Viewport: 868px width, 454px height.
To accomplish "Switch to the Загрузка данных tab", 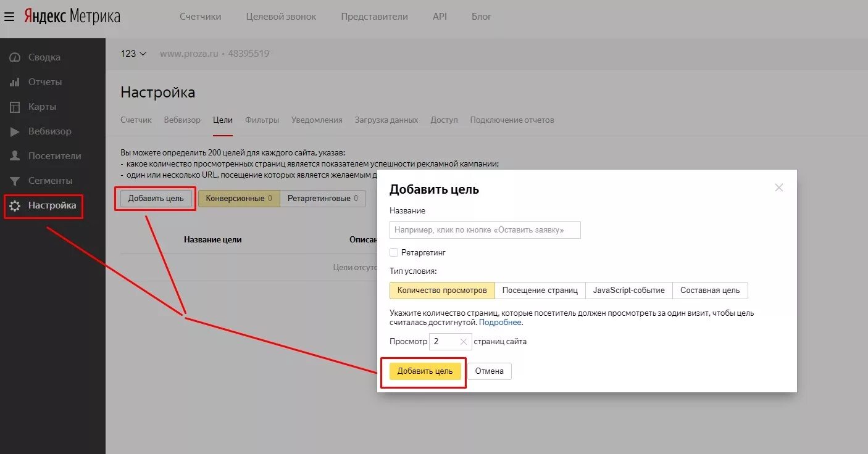I will tap(386, 120).
